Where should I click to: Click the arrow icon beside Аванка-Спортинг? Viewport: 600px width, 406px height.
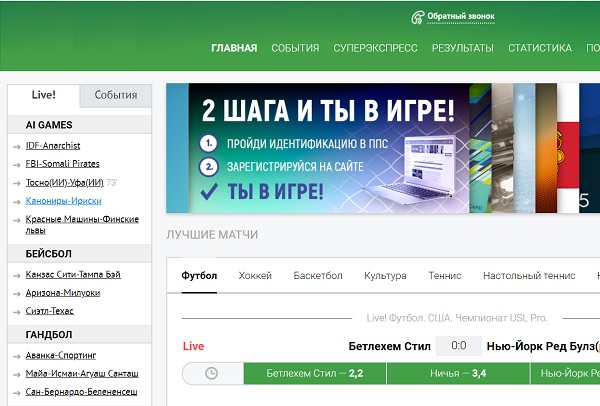point(16,356)
